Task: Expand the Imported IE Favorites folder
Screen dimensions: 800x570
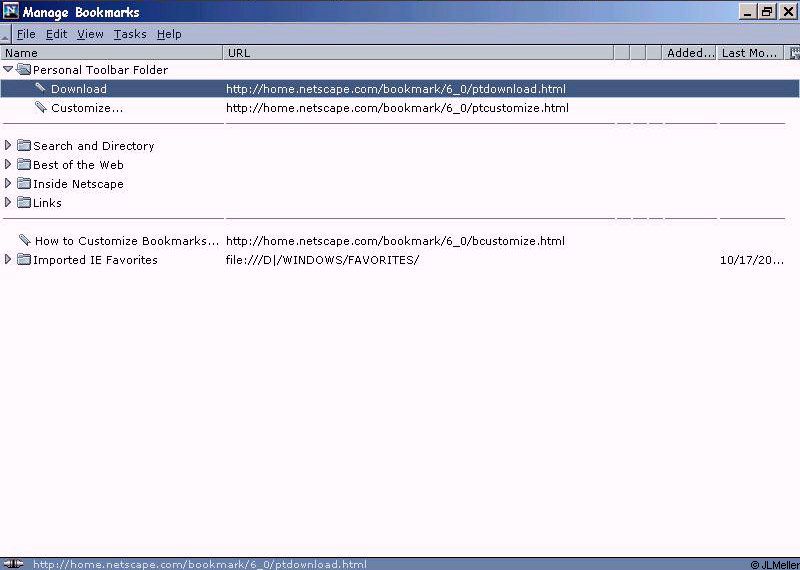Action: pos(8,259)
